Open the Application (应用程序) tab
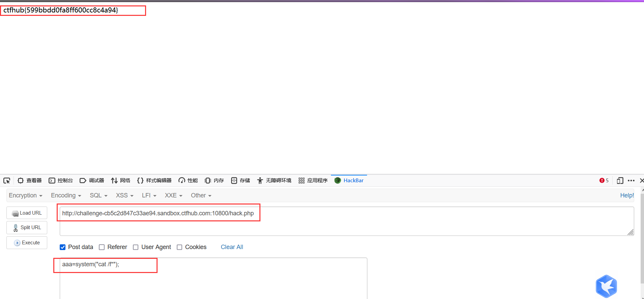The image size is (644, 299). point(313,181)
